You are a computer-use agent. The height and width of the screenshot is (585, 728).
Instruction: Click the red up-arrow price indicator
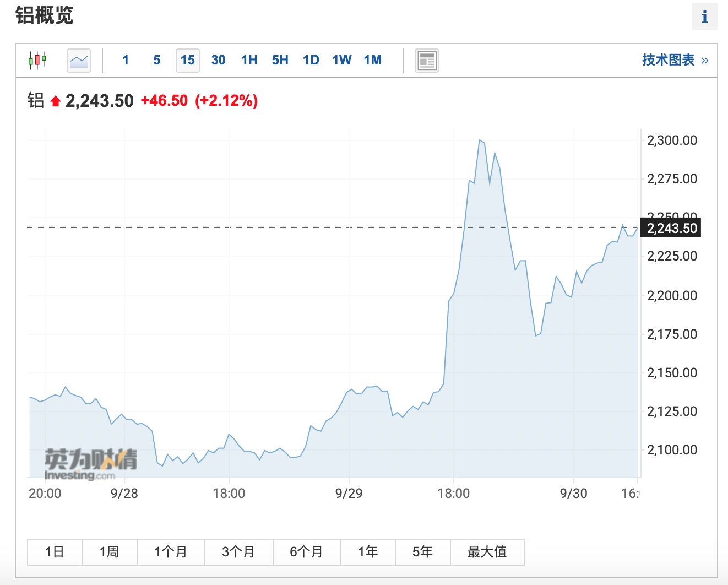(x=55, y=101)
